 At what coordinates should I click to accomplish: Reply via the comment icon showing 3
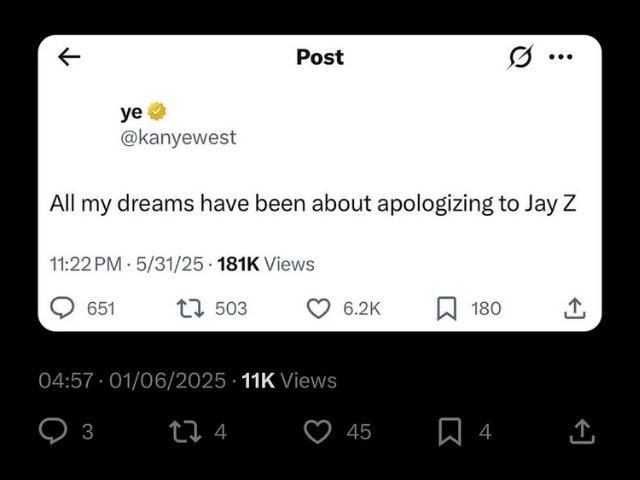click(53, 432)
